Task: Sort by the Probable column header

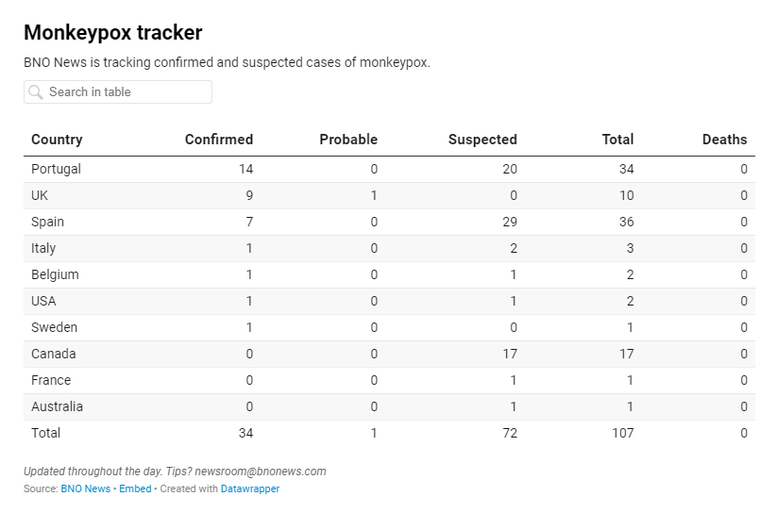Action: [348, 140]
